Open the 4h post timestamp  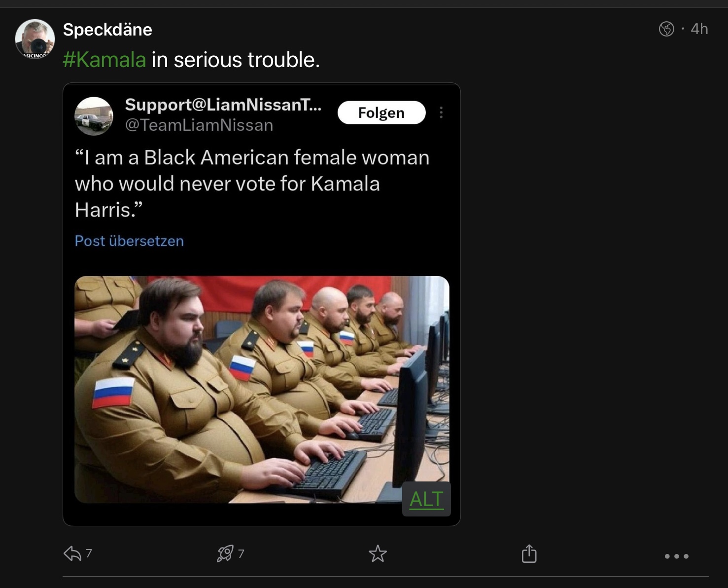coord(699,29)
